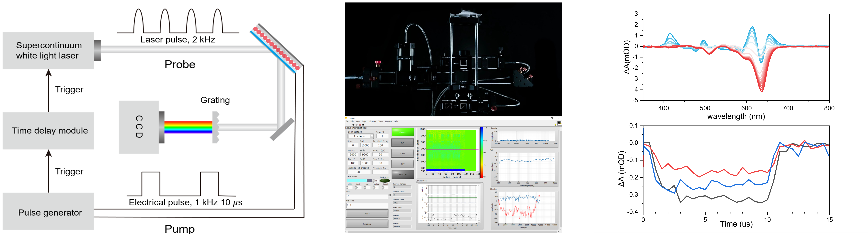
Task: Click the RUN button
Action: (x=403, y=143)
